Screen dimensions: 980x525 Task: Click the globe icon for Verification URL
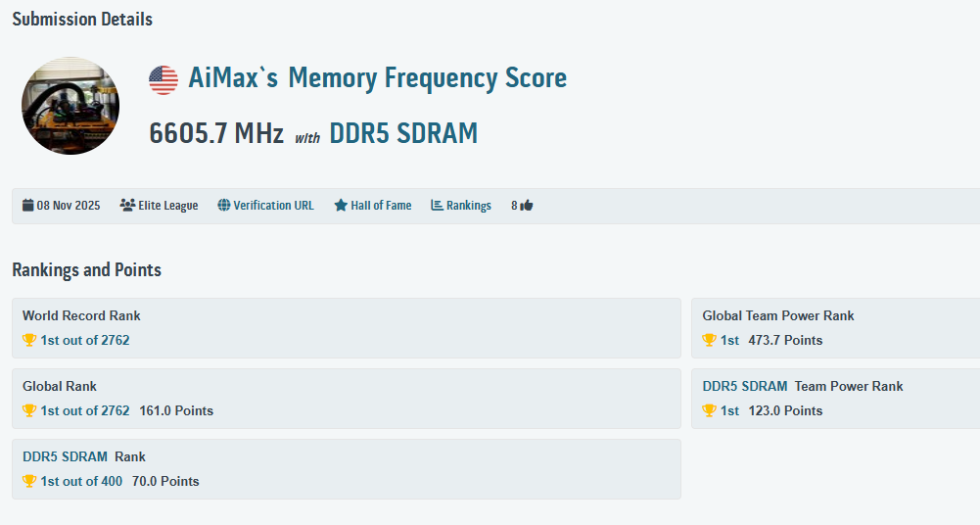click(224, 206)
